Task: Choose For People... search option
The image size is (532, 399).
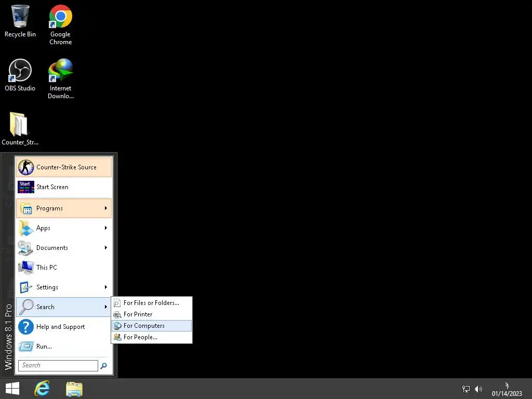Action: (152, 337)
